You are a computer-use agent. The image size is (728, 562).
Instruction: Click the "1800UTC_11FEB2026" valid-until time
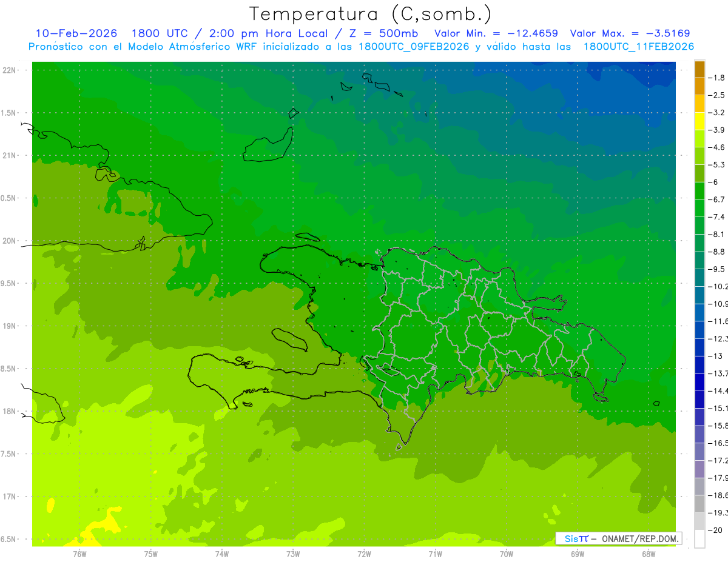point(638,47)
